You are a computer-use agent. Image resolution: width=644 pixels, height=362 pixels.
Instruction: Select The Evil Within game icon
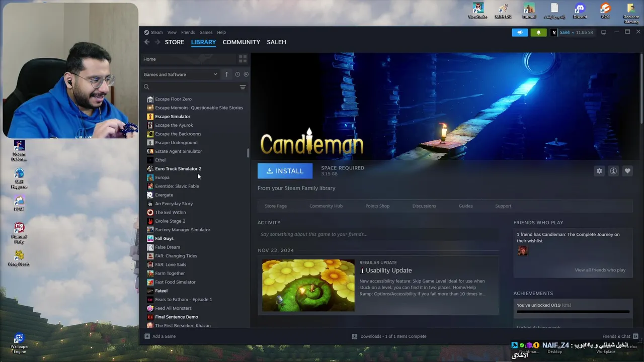click(150, 212)
